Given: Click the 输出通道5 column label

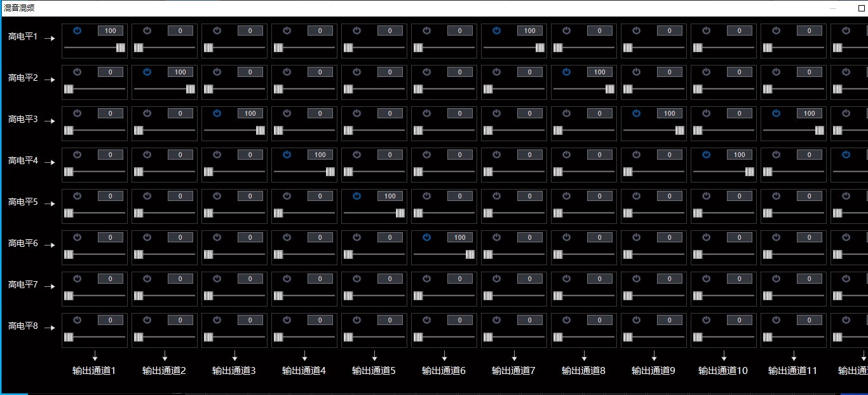Looking at the screenshot, I should [374, 370].
